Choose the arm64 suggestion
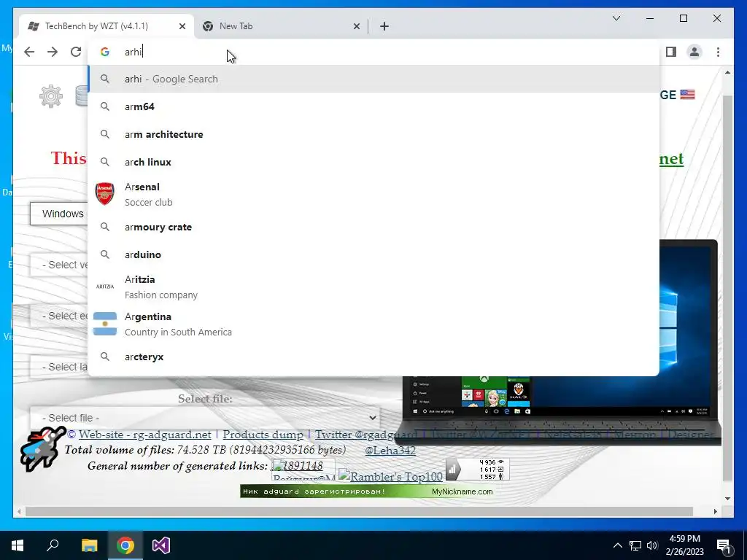Viewport: 747px width, 560px height. pyautogui.click(x=374, y=106)
